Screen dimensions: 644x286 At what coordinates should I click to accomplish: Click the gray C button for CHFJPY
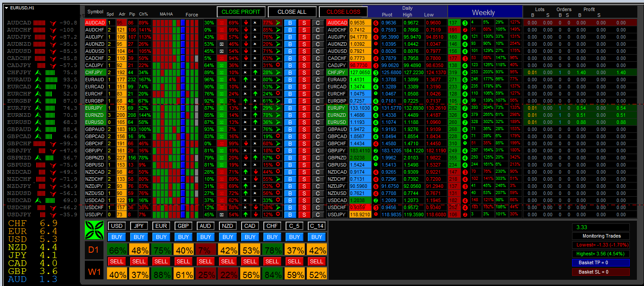point(318,72)
